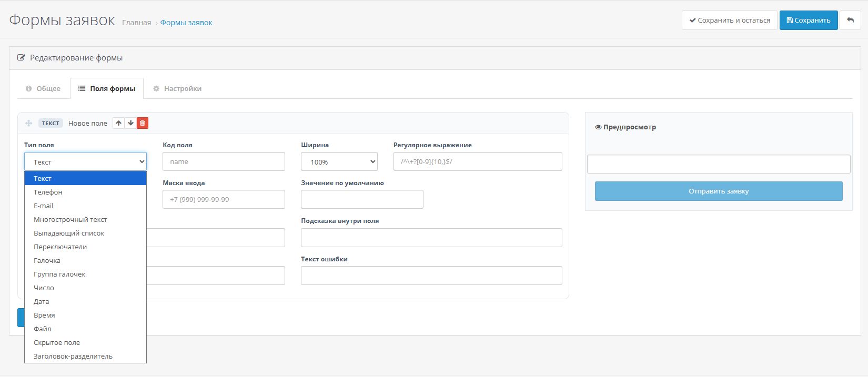Select E-mail field type option
868x377 pixels.
pyautogui.click(x=85, y=206)
